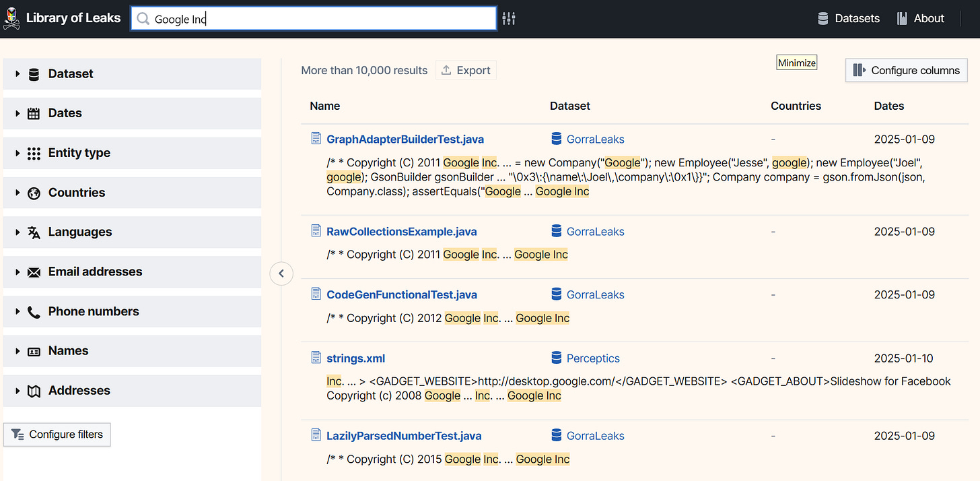The image size is (980, 481).
Task: Click the Addresses map icon
Action: [34, 391]
